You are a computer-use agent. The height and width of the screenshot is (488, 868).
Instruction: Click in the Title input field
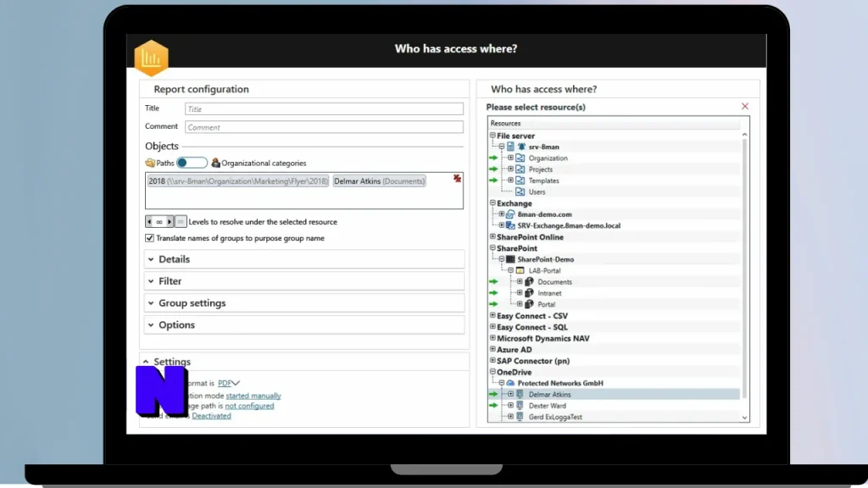pos(324,109)
